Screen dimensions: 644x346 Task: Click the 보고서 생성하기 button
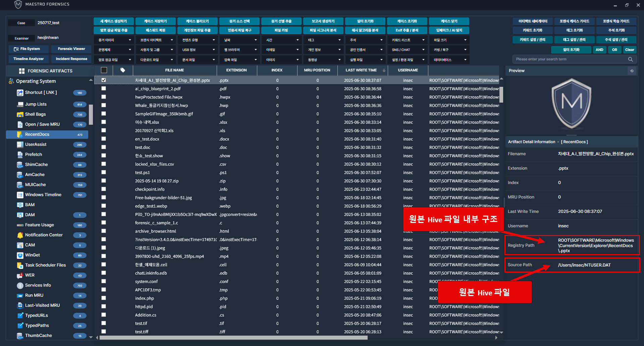click(x=323, y=21)
